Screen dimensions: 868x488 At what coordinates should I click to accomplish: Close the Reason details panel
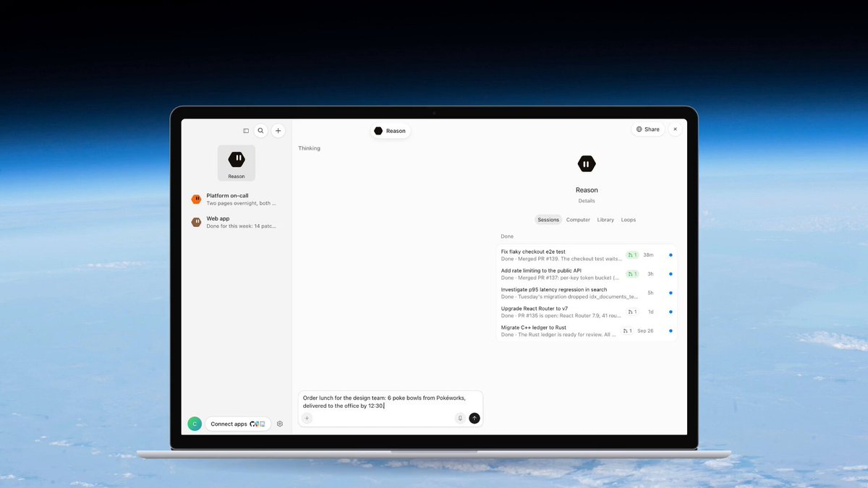676,129
